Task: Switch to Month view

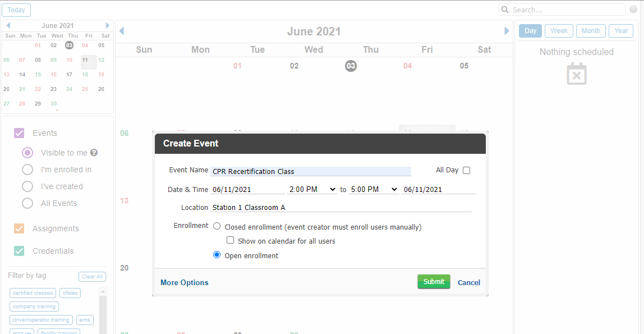Action: click(x=591, y=31)
